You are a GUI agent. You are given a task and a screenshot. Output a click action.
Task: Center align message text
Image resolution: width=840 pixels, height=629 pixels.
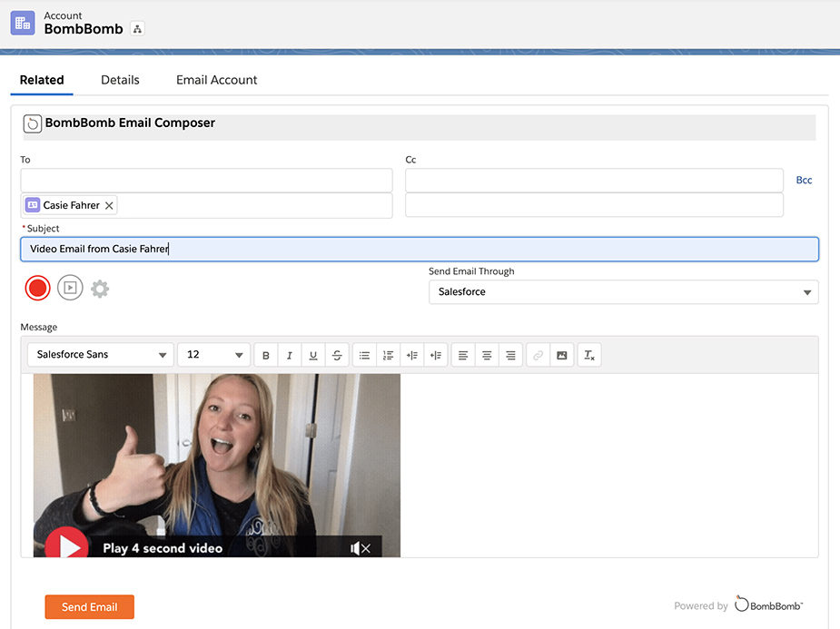point(487,355)
